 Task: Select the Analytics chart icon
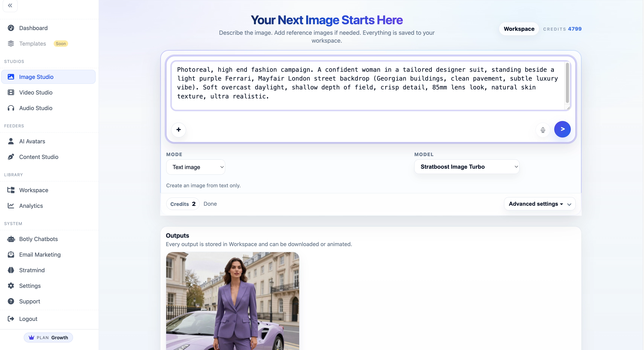[x=11, y=206]
